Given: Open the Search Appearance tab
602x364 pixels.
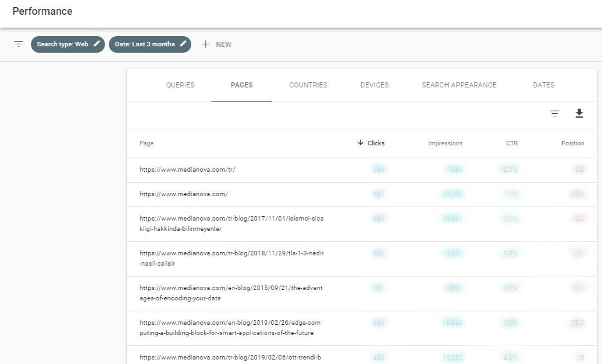Looking at the screenshot, I should pyautogui.click(x=459, y=85).
